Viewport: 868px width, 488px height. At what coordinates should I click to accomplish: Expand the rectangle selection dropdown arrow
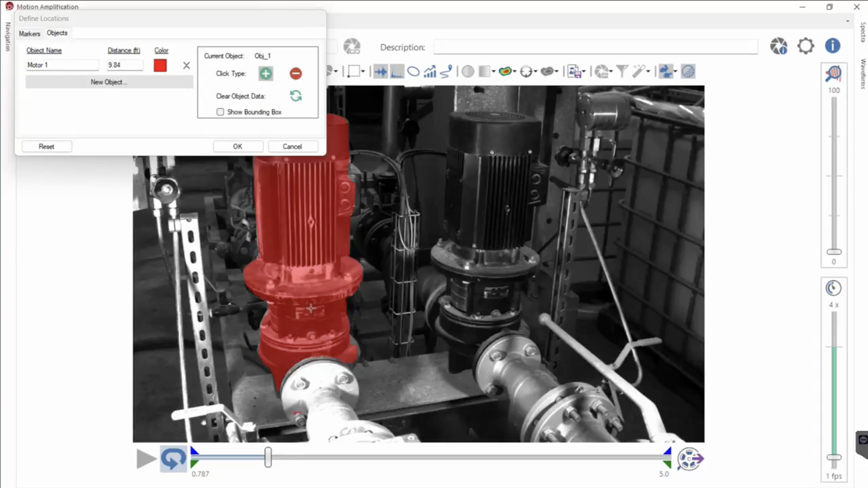pyautogui.click(x=363, y=72)
